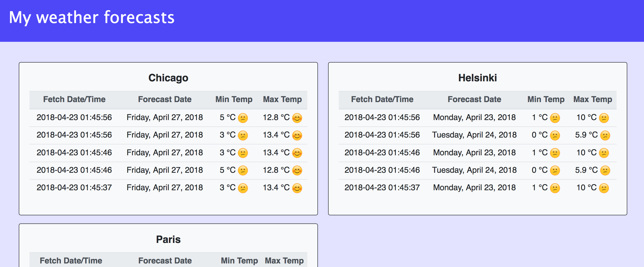Select Helsinki table's Fetch Date/Time header

coord(382,99)
